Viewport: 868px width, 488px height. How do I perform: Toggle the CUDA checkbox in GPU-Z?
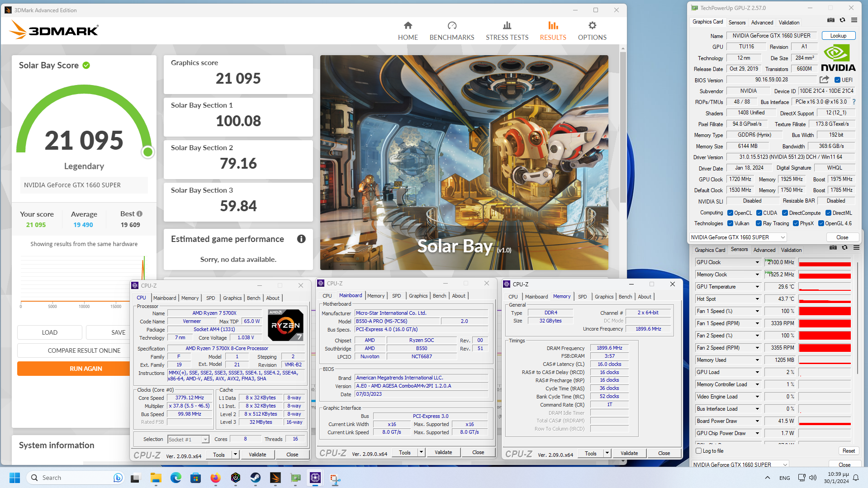pos(759,213)
